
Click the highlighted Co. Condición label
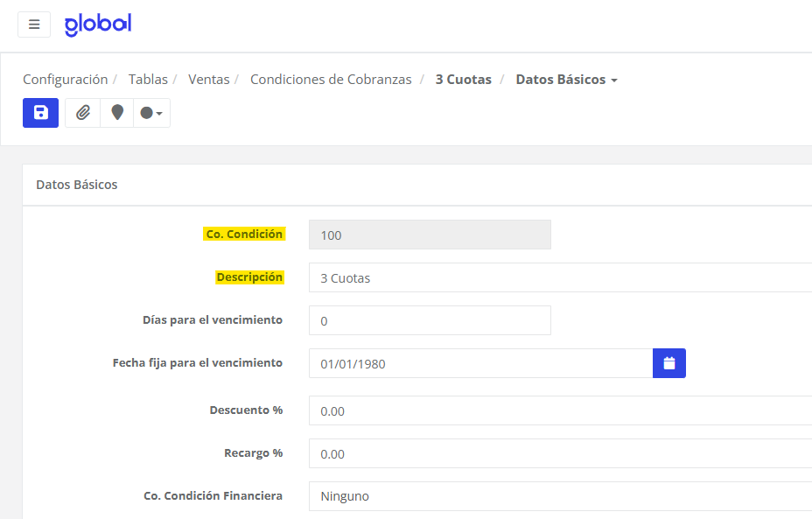click(x=244, y=235)
